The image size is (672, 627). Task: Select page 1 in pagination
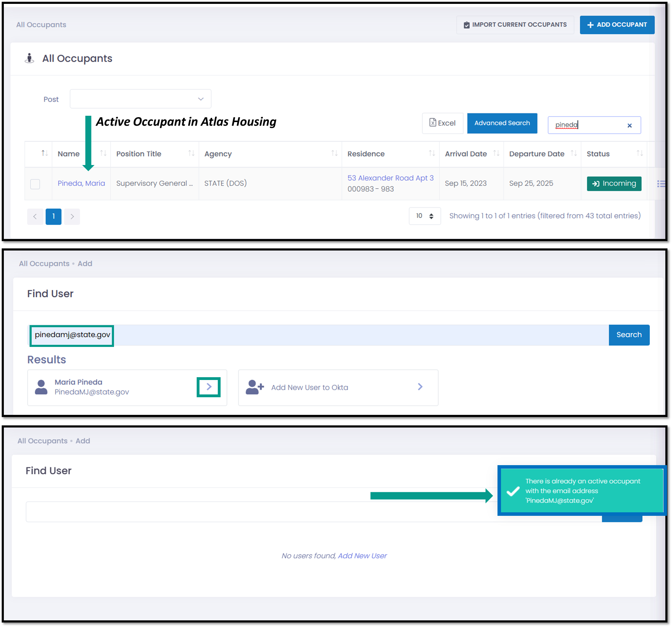53,216
